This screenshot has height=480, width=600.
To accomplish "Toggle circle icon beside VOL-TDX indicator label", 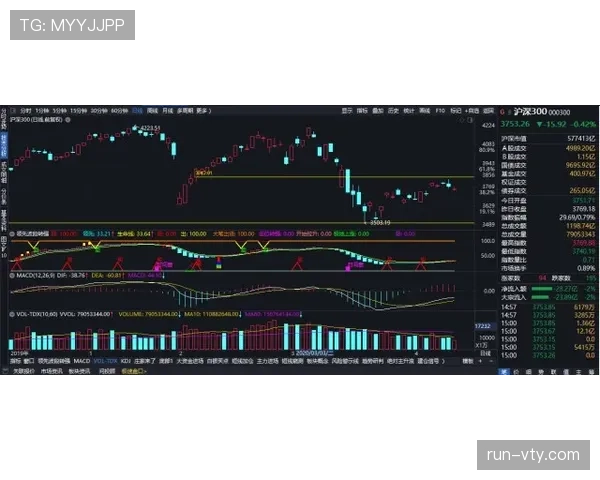I will (x=12, y=314).
